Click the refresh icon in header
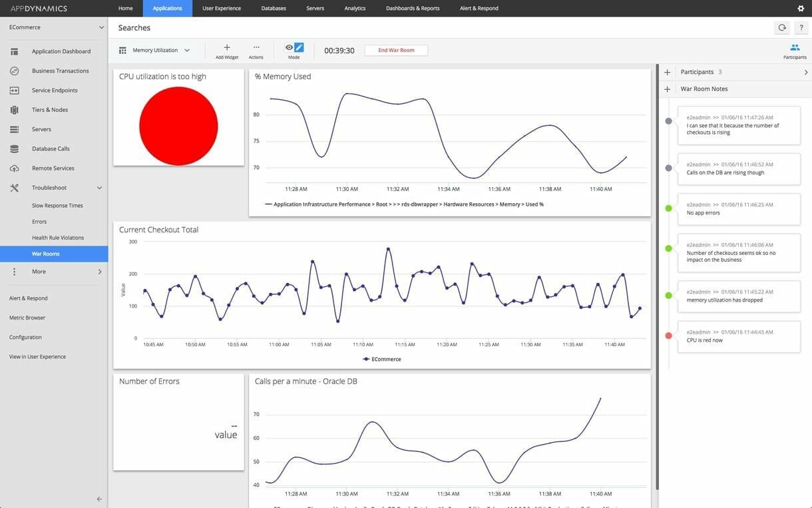This screenshot has width=812, height=508. 782,27
